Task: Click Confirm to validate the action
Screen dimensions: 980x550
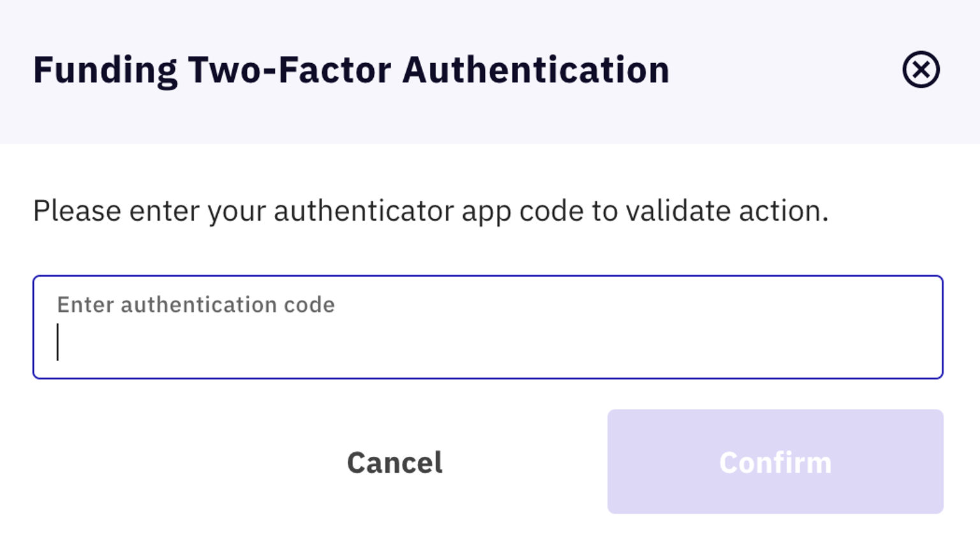Action: pos(775,461)
